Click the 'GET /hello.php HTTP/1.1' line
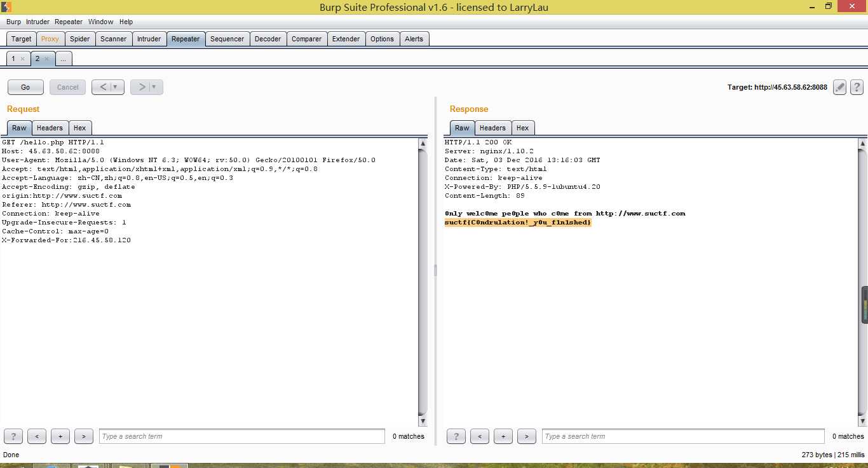The image size is (868, 468). tap(53, 142)
